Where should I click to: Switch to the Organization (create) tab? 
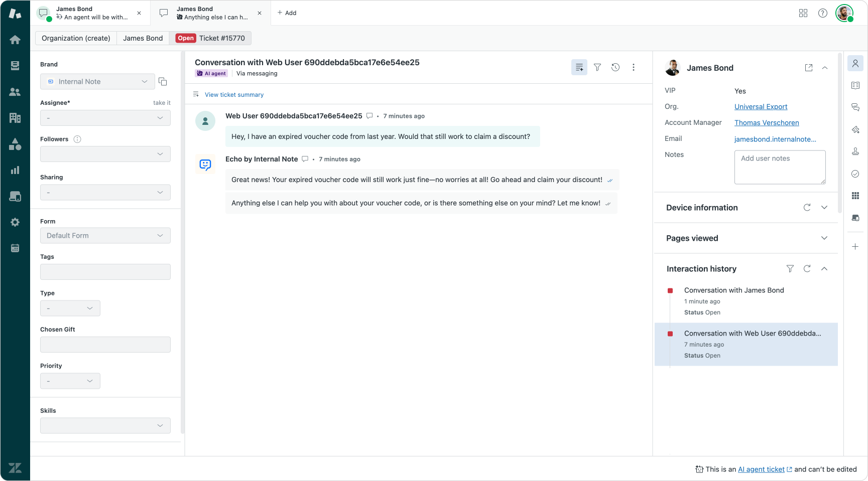76,38
